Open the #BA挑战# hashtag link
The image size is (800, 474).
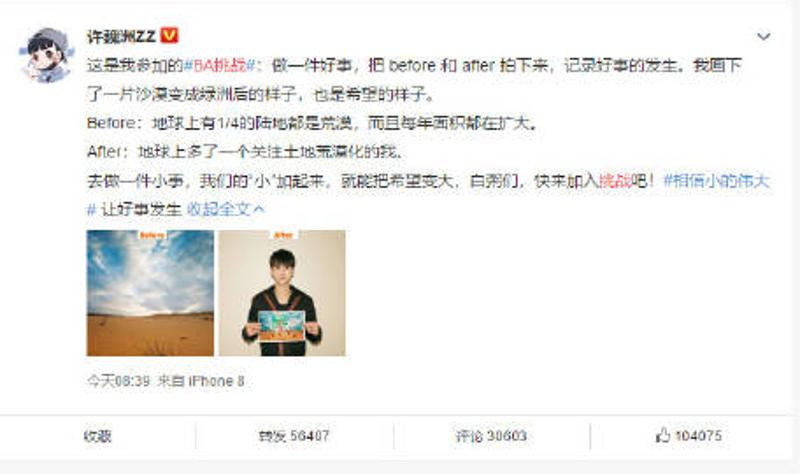222,65
